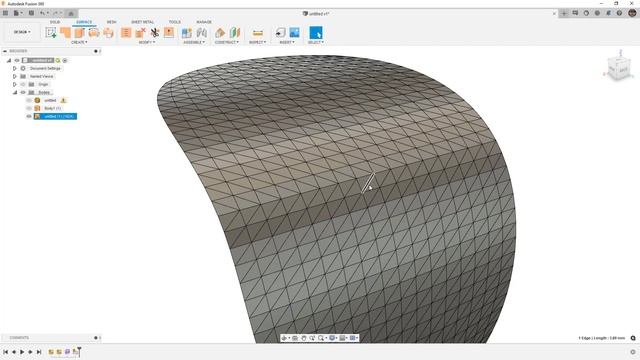Screen dimensions: 640x360
Task: Switch to the MANAGE tab
Action: (204, 22)
